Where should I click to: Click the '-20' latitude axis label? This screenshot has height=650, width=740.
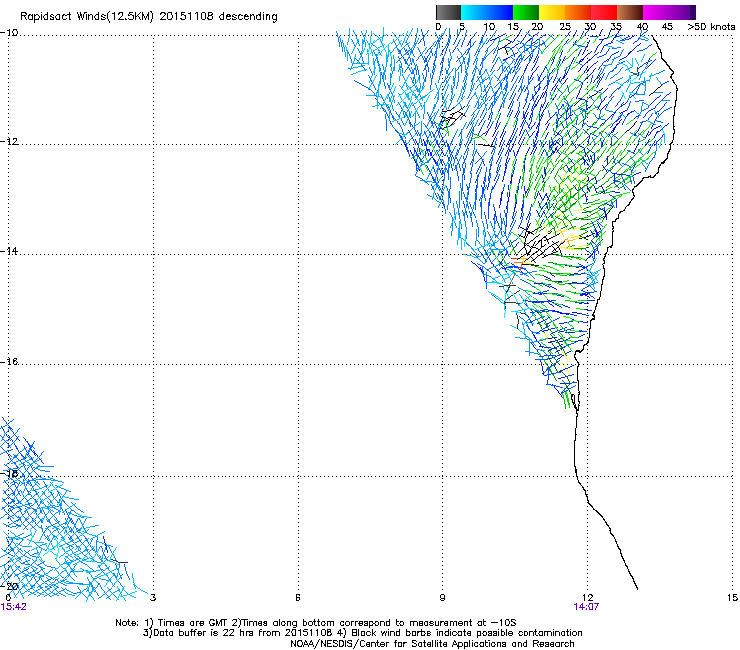pyautogui.click(x=9, y=586)
